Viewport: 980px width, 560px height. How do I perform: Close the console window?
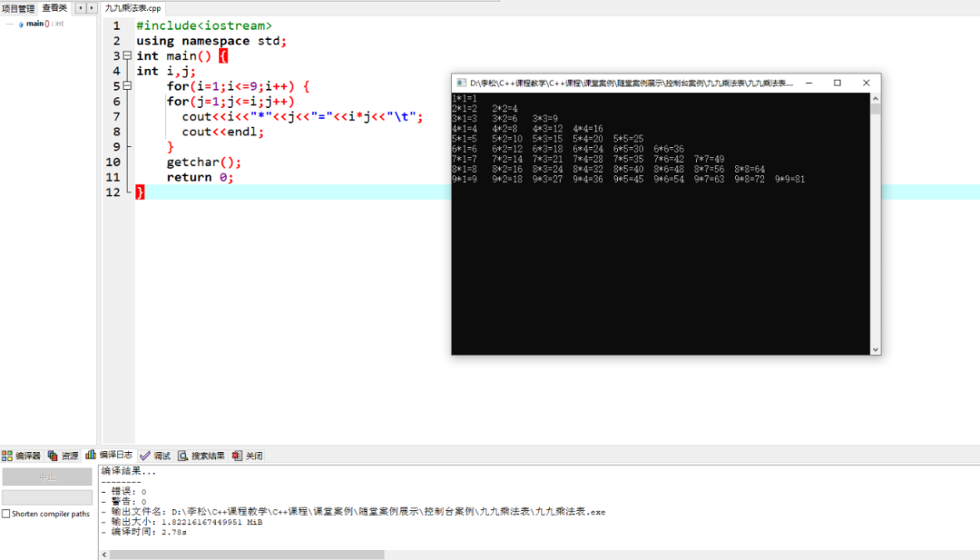tap(867, 84)
